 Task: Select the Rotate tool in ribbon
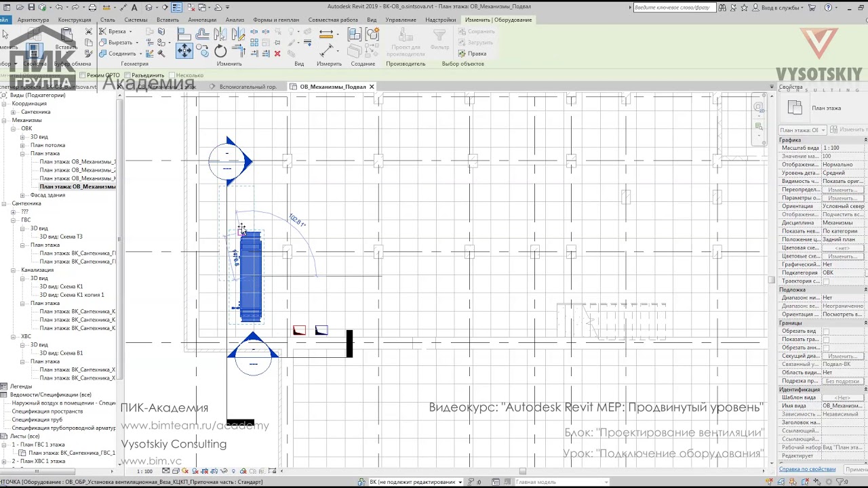tap(220, 50)
